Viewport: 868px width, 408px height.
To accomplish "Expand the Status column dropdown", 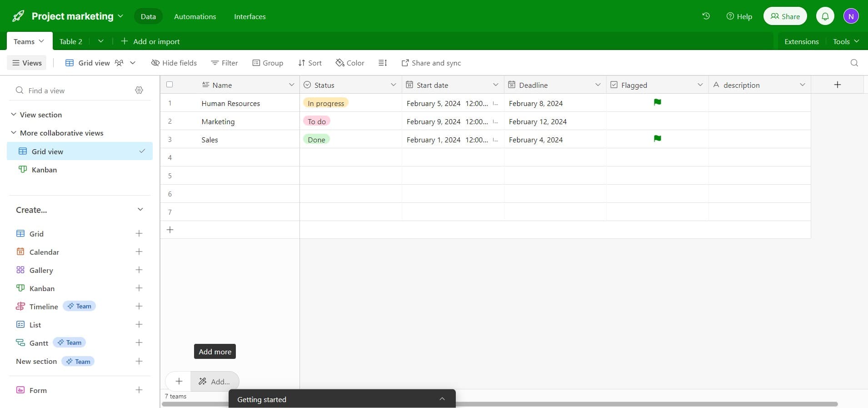I will (393, 85).
